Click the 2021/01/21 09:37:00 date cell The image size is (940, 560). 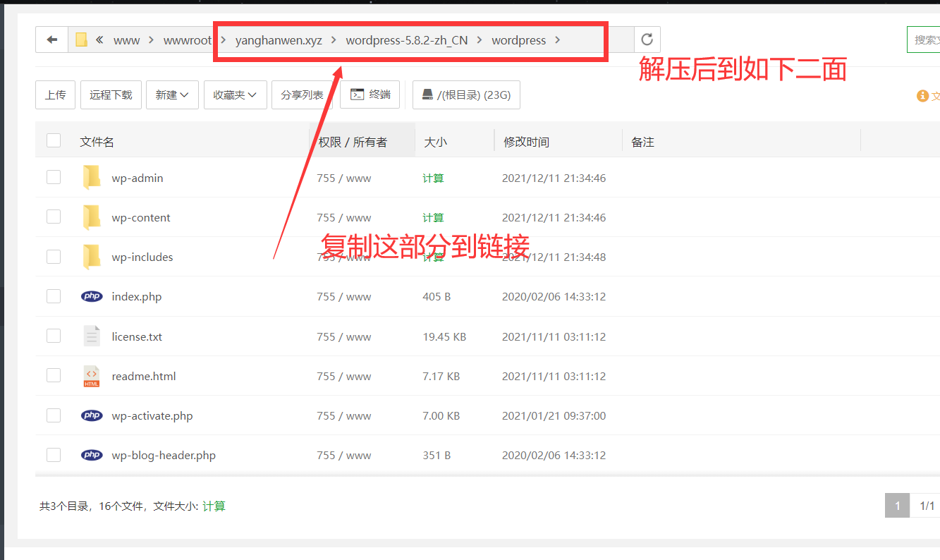[x=554, y=415]
